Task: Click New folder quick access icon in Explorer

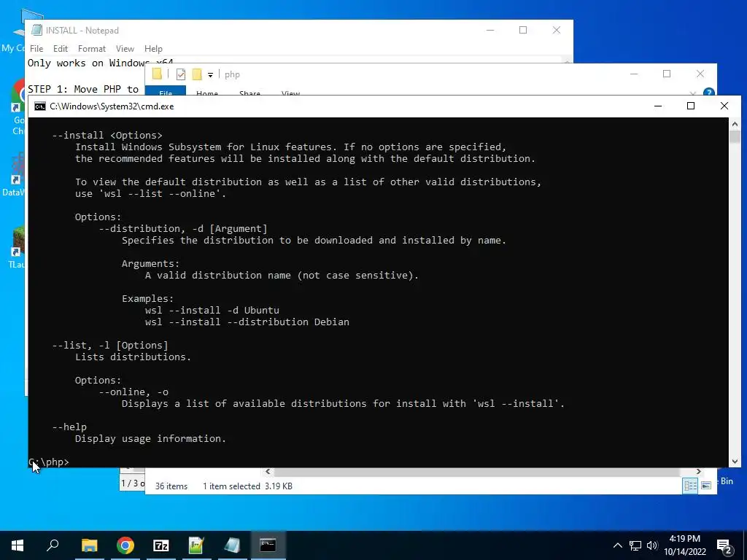Action: click(x=197, y=74)
